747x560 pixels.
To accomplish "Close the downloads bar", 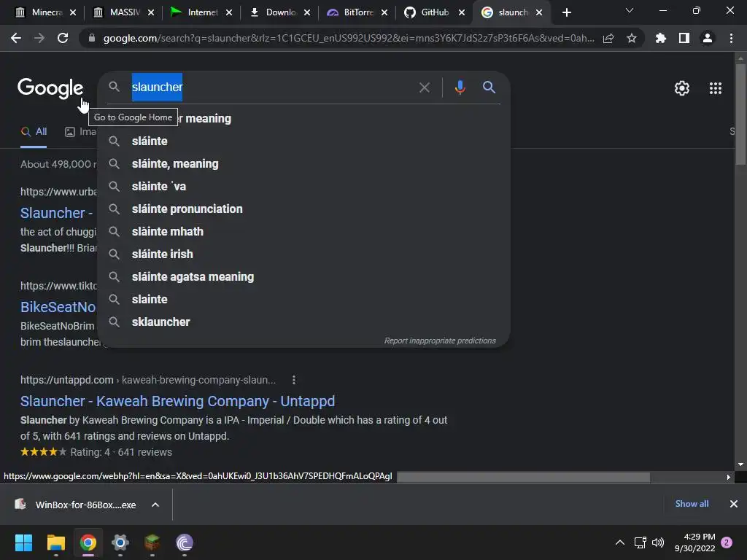I will pos(734,504).
